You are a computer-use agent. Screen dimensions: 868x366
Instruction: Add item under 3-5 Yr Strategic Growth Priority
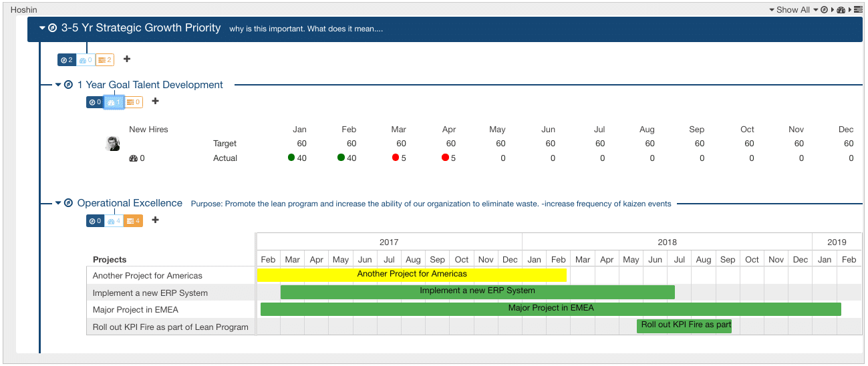(127, 59)
